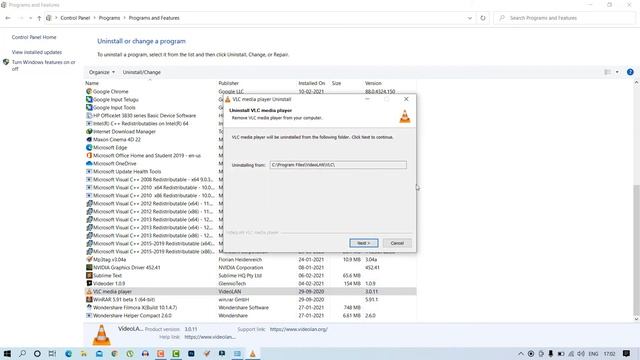640x360 pixels.
Task: Open address bar history dropdown
Action: [x=470, y=18]
